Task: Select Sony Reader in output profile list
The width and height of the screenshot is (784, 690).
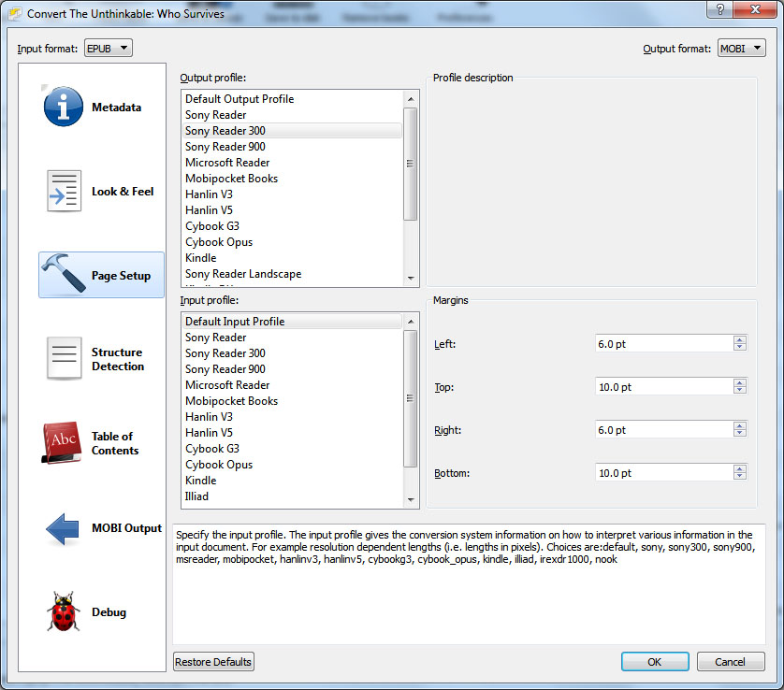Action: [x=292, y=115]
